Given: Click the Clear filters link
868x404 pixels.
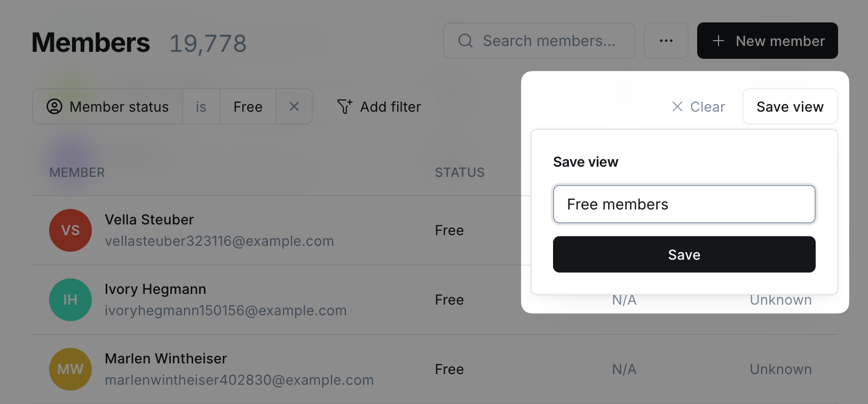Looking at the screenshot, I should tap(698, 106).
